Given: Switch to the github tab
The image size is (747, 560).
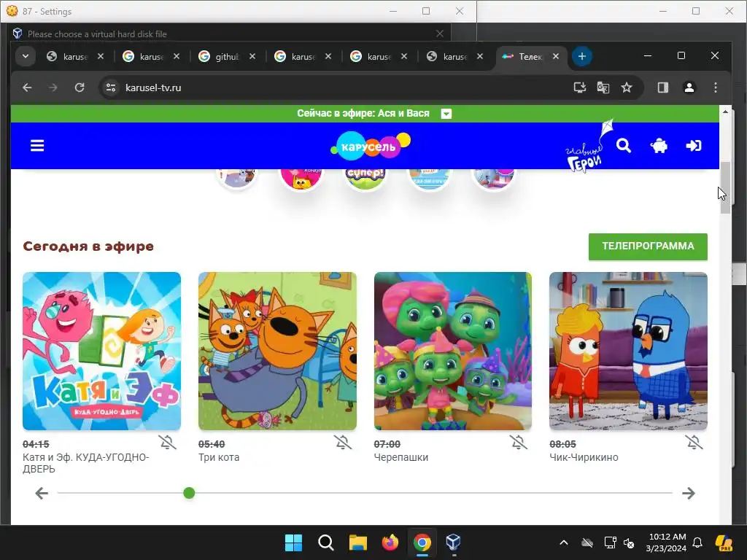Looking at the screenshot, I should coord(227,56).
